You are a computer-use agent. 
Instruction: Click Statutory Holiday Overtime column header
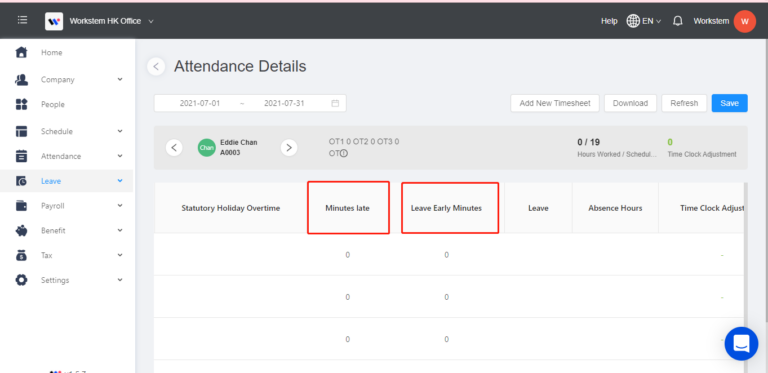pyautogui.click(x=231, y=208)
